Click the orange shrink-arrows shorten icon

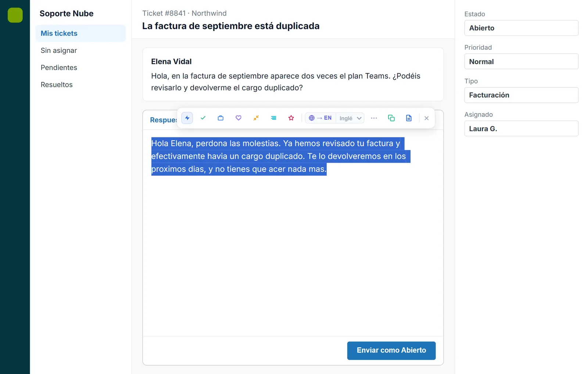click(256, 118)
